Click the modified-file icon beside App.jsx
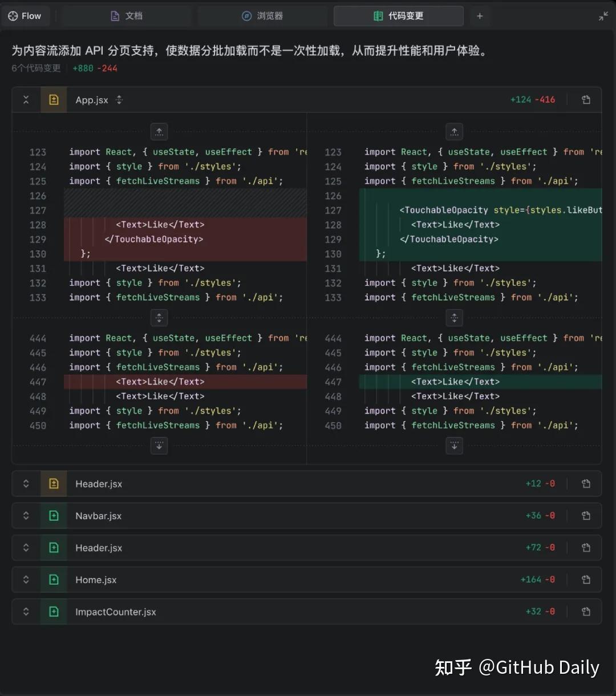This screenshot has height=696, width=616. coord(54,100)
